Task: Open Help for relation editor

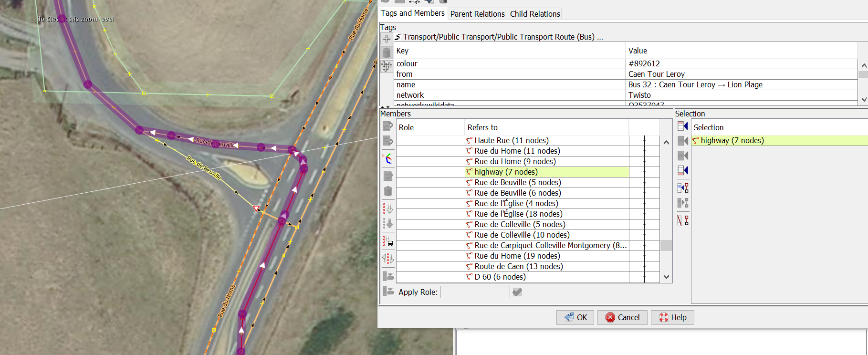Action: (x=672, y=317)
